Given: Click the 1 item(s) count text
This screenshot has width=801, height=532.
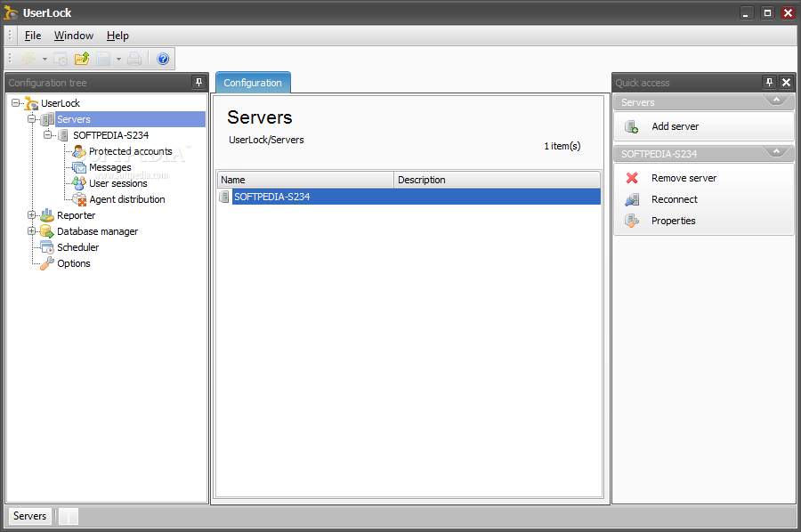Looking at the screenshot, I should (x=562, y=146).
